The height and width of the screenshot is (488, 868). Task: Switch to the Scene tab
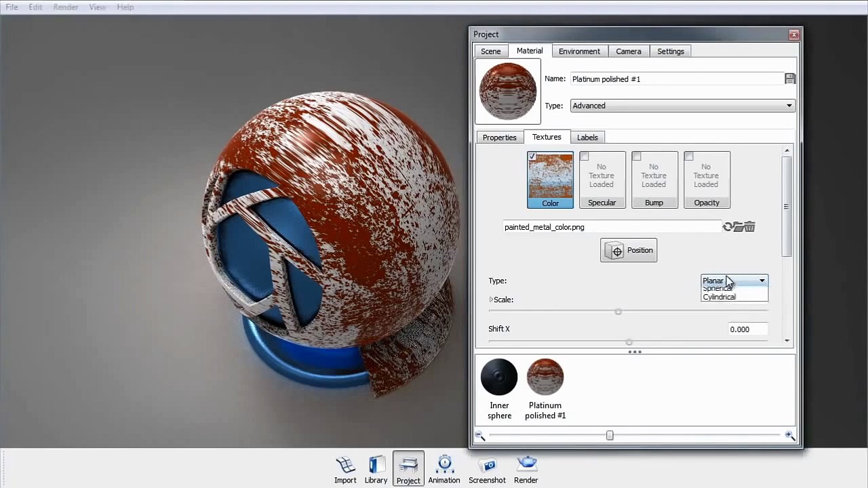tap(490, 52)
